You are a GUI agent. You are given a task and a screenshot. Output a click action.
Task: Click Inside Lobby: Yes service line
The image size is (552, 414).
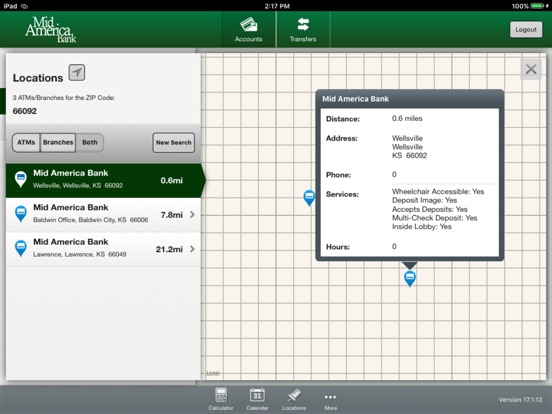422,227
